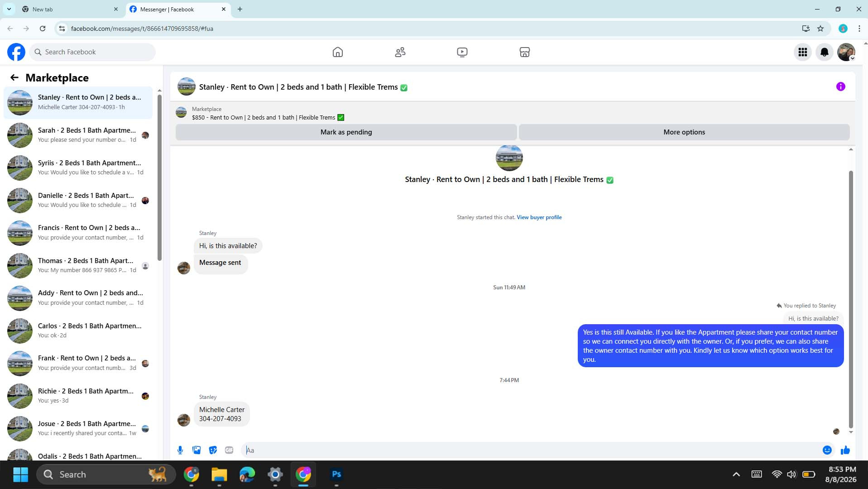Open the taskbar clock and date
The height and width of the screenshot is (489, 868).
point(842,475)
